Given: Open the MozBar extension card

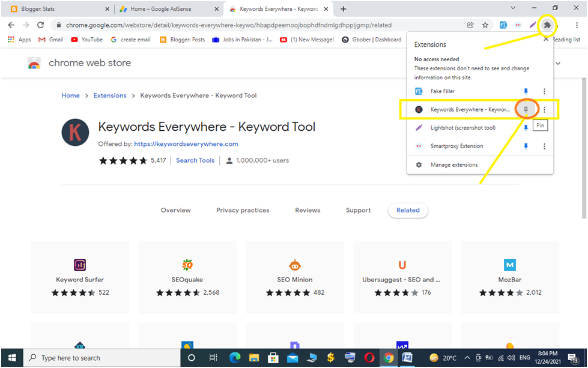Looking at the screenshot, I should [510, 277].
